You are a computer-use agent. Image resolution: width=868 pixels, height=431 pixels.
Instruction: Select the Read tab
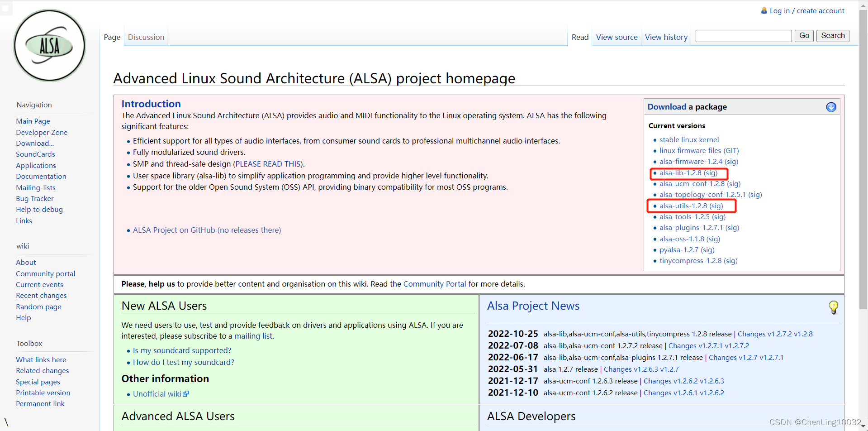580,37
